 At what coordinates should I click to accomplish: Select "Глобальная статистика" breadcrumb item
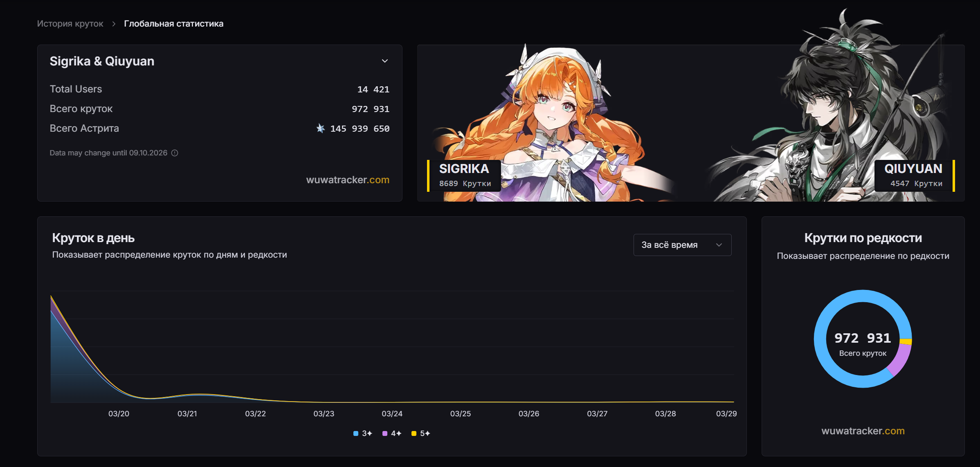tap(173, 24)
